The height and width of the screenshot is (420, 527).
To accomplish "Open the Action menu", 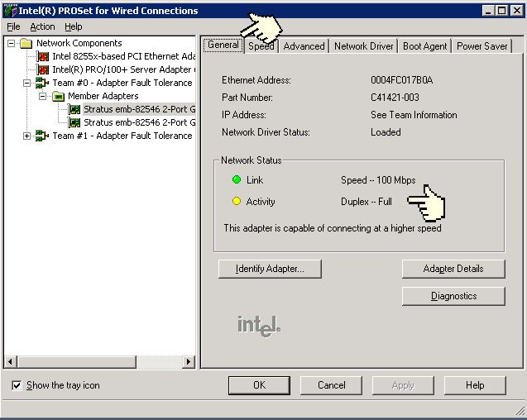I will [42, 26].
